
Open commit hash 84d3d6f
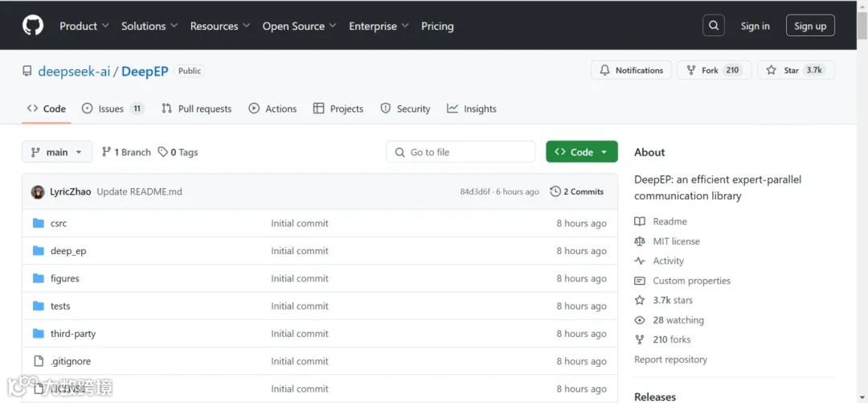(x=475, y=191)
